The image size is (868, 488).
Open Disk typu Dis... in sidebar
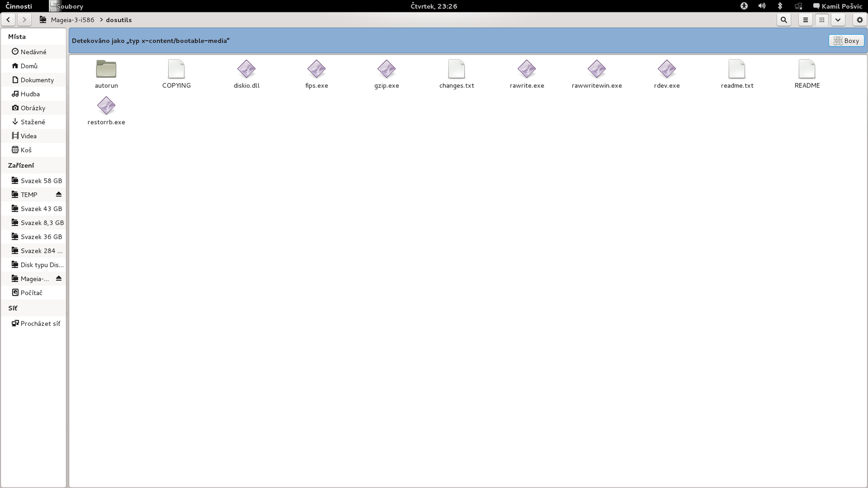point(34,265)
